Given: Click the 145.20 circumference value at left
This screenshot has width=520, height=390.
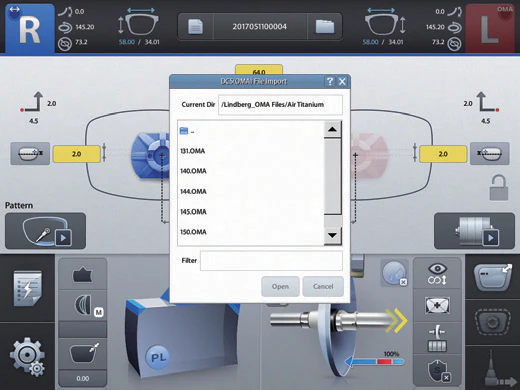Looking at the screenshot, I should 85,27.
